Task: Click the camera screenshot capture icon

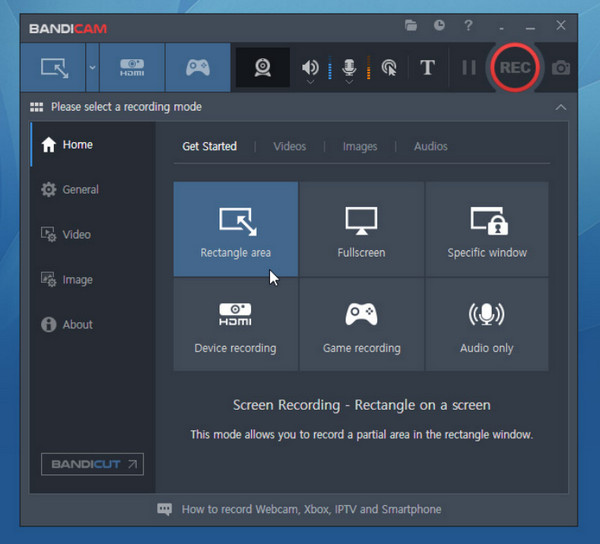Action: coord(562,68)
